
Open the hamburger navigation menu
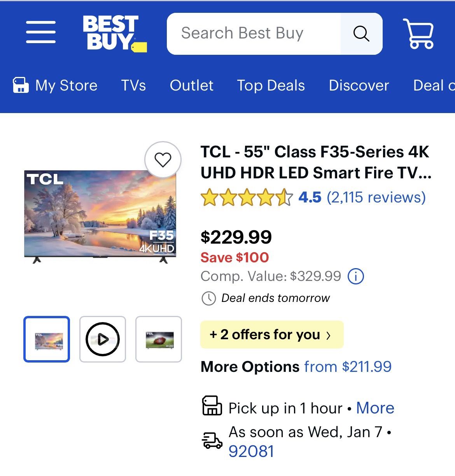[x=40, y=33]
